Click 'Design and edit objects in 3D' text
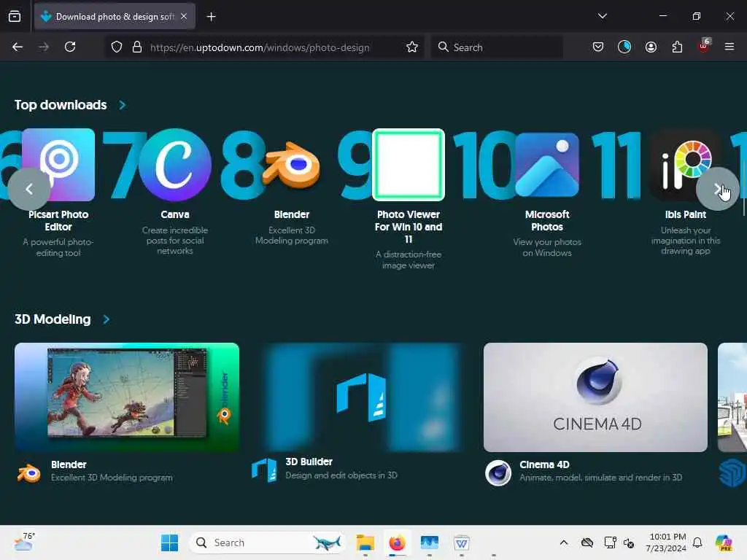This screenshot has width=747, height=560. (341, 475)
